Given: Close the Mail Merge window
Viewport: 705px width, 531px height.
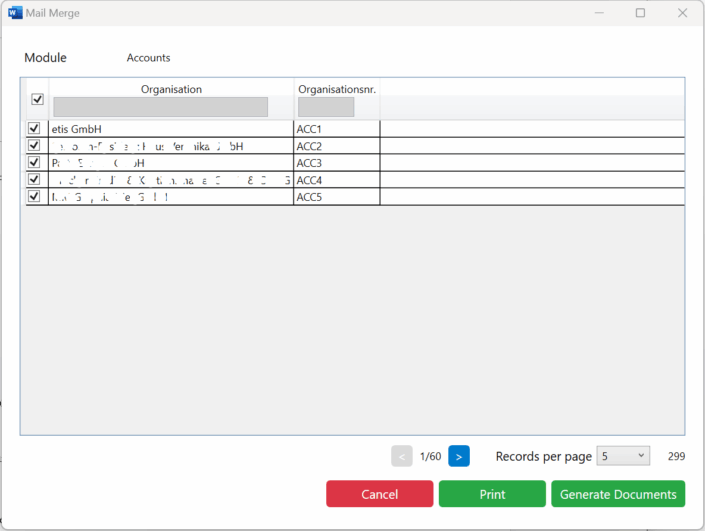Looking at the screenshot, I should pos(682,13).
